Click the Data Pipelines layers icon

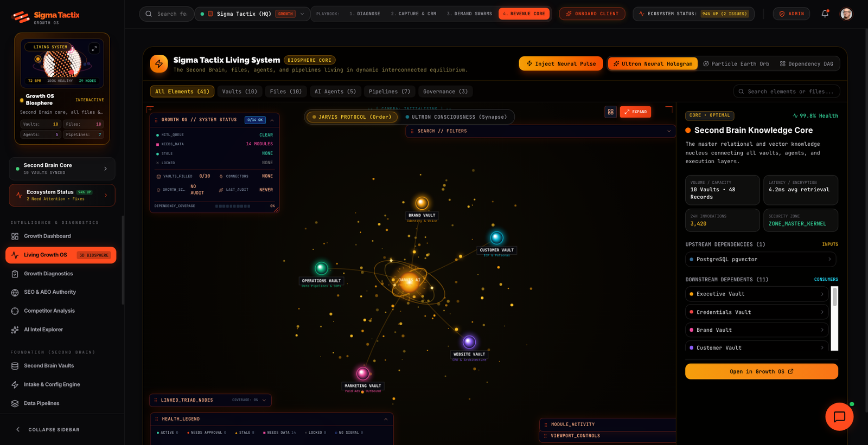click(x=15, y=403)
